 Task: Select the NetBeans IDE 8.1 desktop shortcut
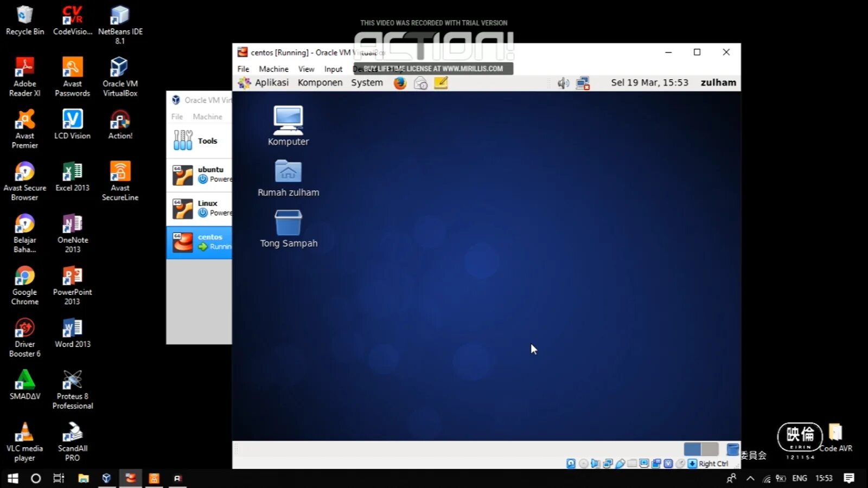tap(120, 25)
